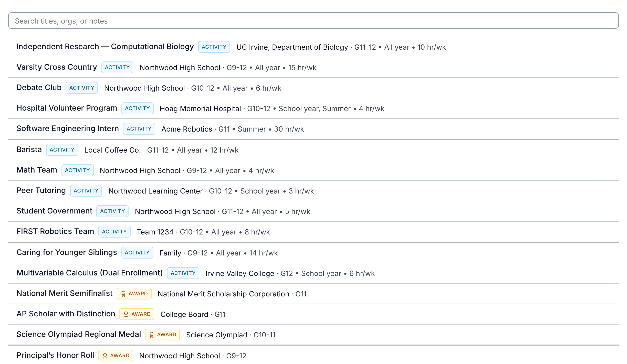The image size is (627, 364).
Task: Select FIRST Robotics Team title
Action: coord(55,231)
